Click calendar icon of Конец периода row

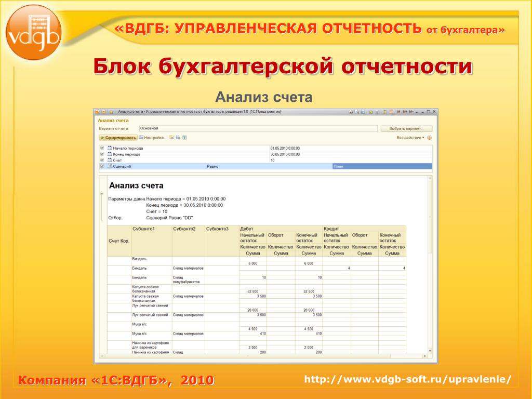pyautogui.click(x=110, y=154)
